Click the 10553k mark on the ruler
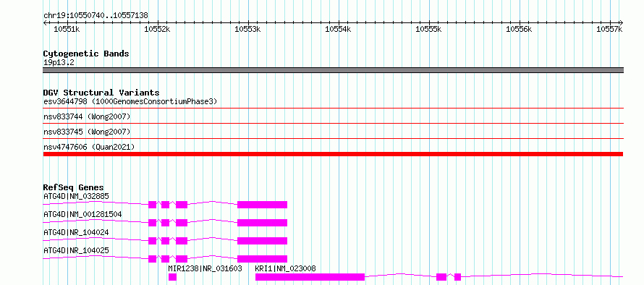The width and height of the screenshot is (644, 285). click(247, 29)
